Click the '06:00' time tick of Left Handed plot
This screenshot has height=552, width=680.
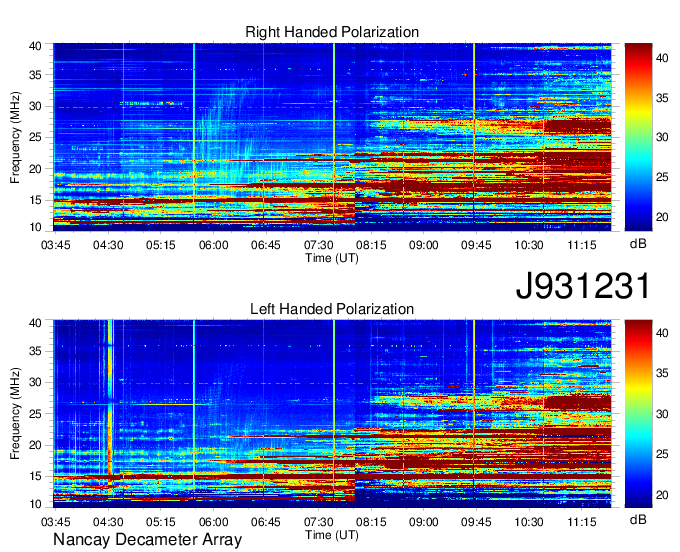coord(213,522)
